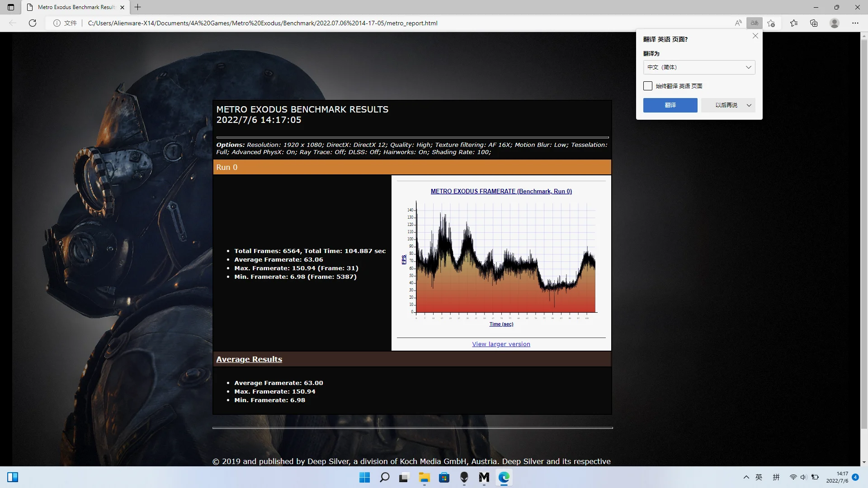Click the Total Frames: 6564 line

(310, 251)
